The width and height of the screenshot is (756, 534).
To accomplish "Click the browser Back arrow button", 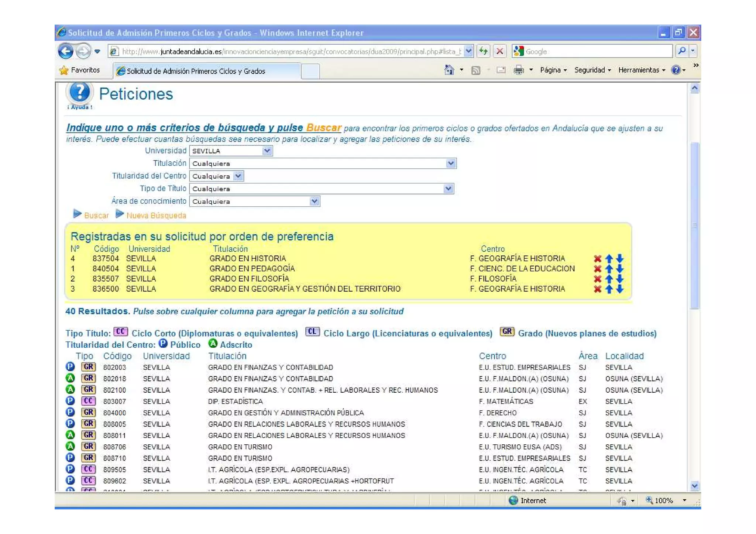I will coord(66,51).
